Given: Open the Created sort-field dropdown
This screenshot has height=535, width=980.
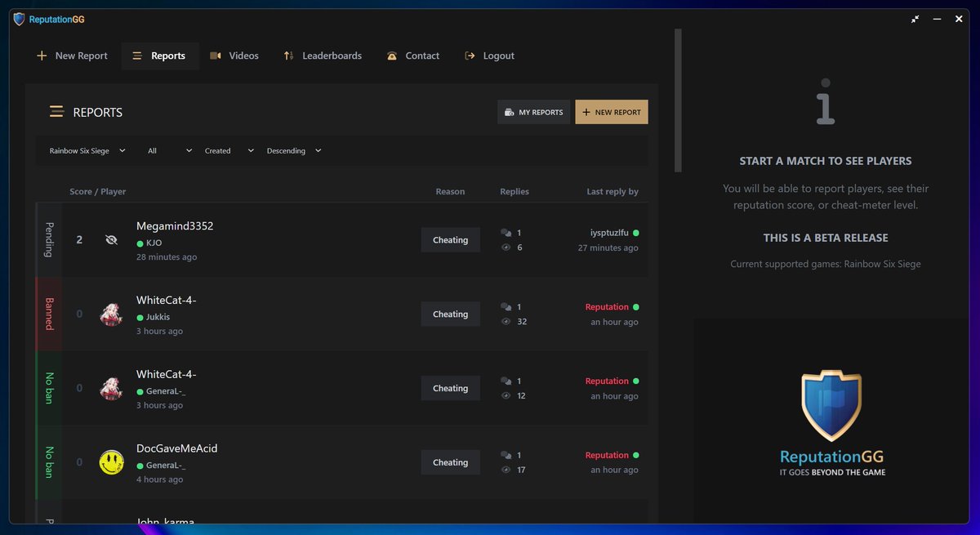Looking at the screenshot, I should coord(229,150).
